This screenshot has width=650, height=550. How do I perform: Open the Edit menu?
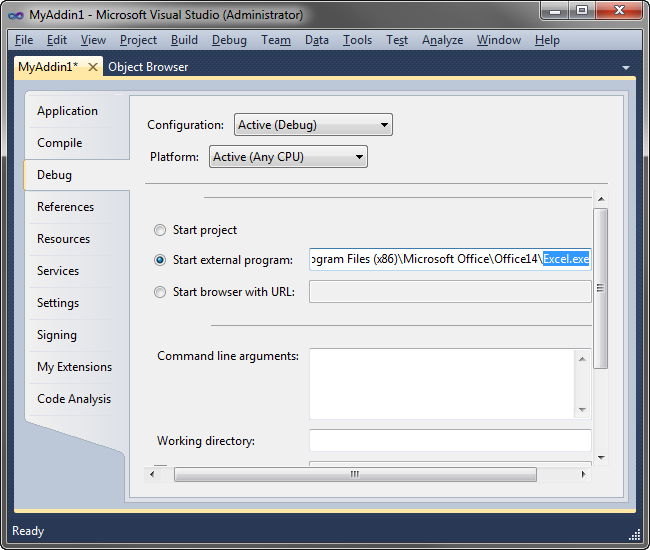pyautogui.click(x=57, y=40)
